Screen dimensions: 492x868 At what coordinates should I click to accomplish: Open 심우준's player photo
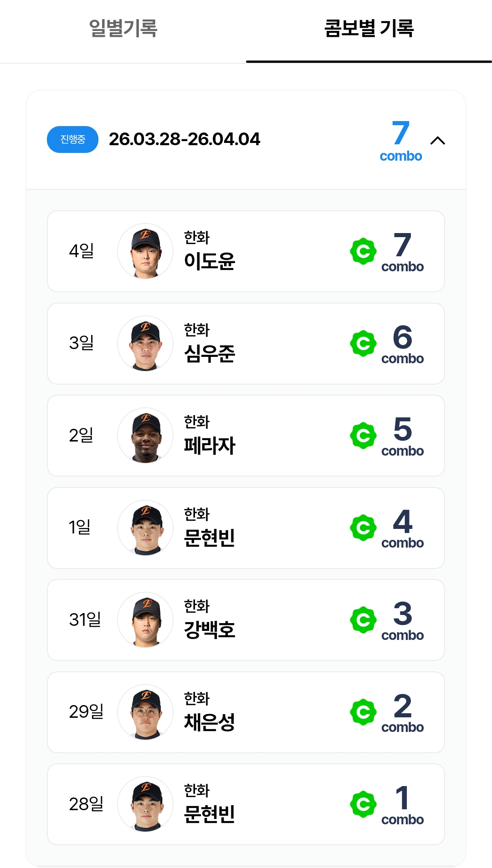(x=145, y=344)
